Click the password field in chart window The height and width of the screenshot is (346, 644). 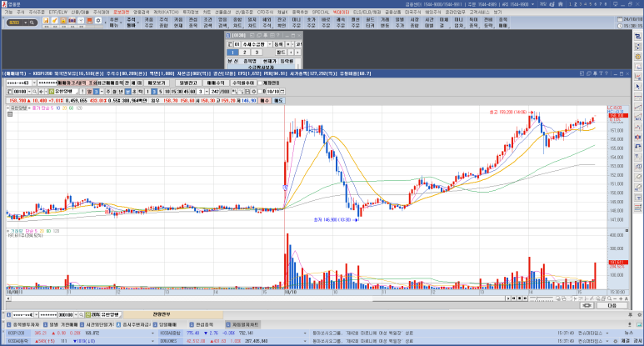tap(47, 83)
